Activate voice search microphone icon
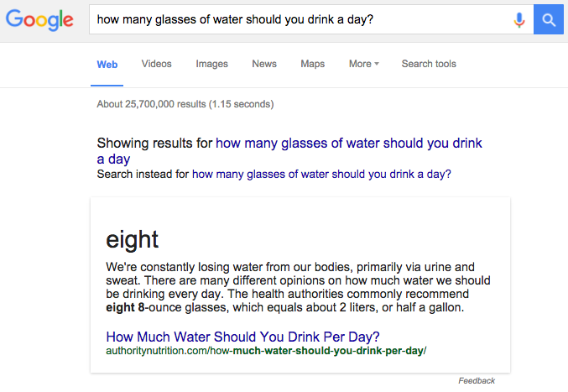Viewport: 568px width, 392px height. pyautogui.click(x=519, y=20)
